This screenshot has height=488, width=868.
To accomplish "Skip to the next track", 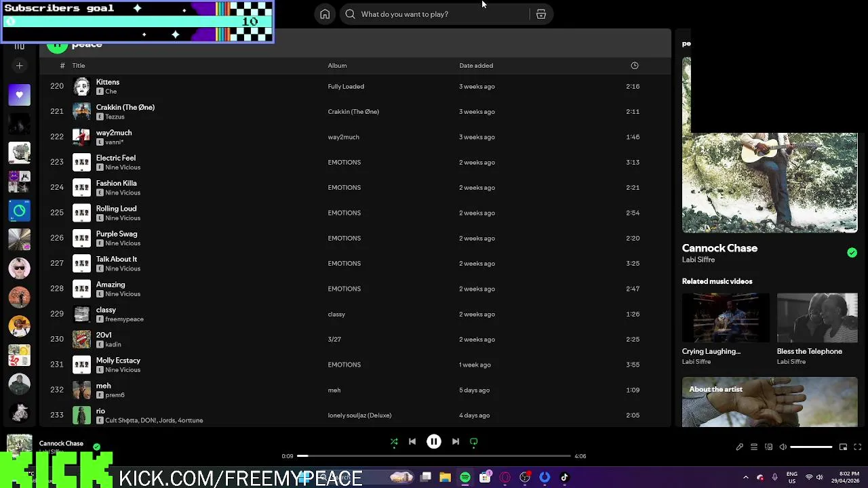I will pyautogui.click(x=456, y=442).
